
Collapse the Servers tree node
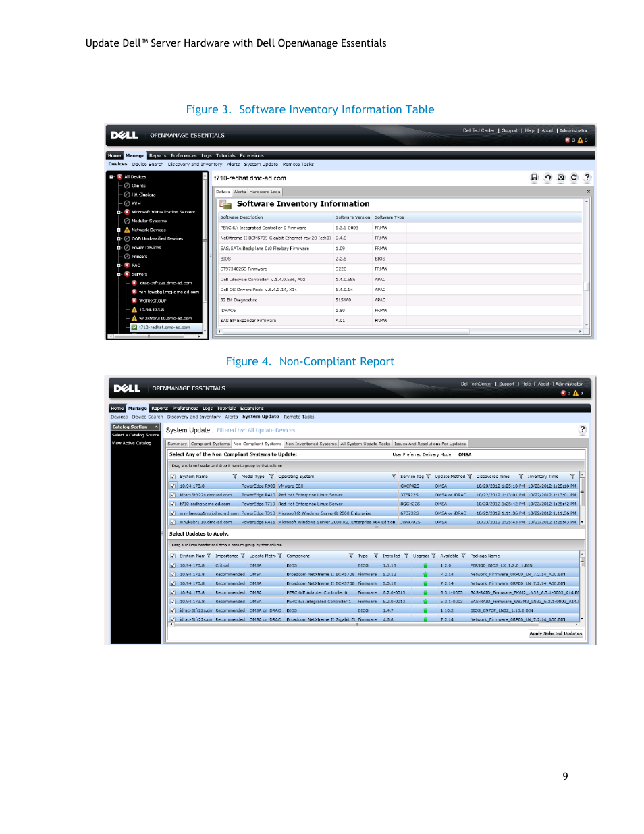[119, 274]
